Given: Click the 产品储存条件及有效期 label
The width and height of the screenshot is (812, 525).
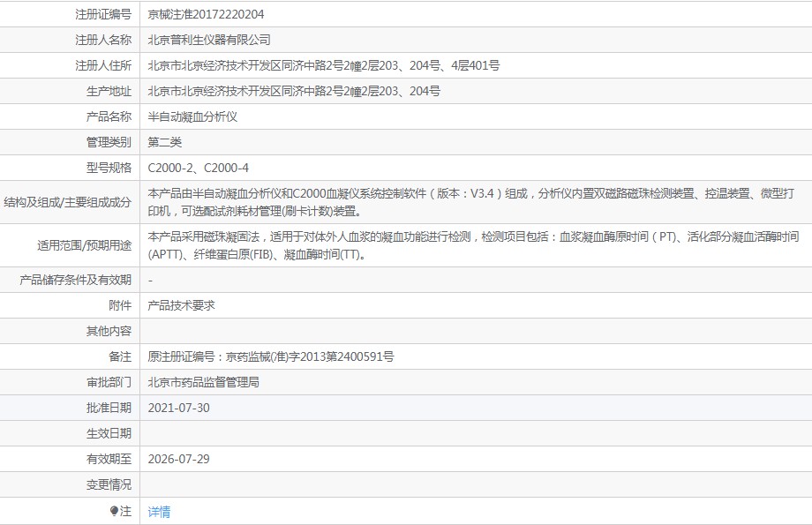Looking at the screenshot, I should [76, 280].
